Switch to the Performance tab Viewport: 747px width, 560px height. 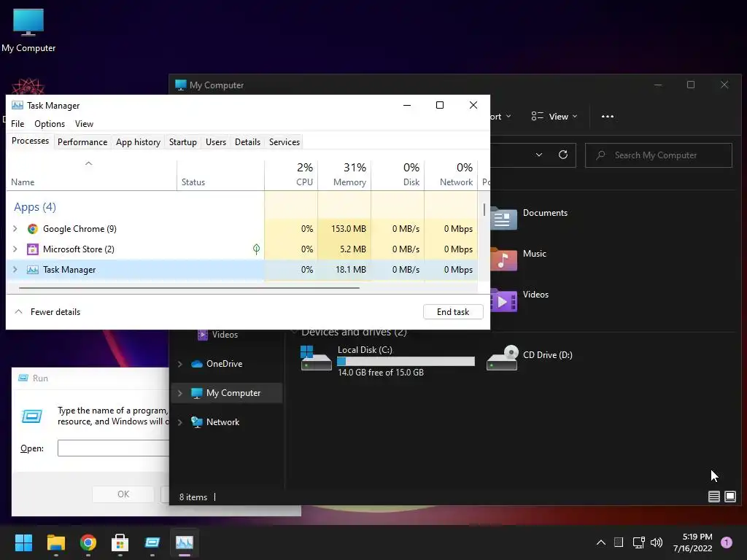(x=82, y=142)
